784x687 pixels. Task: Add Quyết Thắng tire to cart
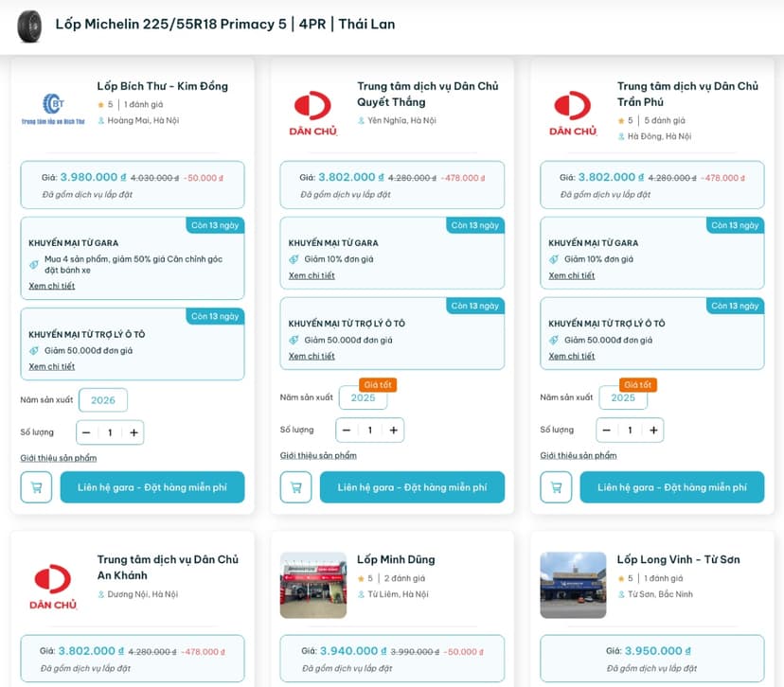pos(296,487)
